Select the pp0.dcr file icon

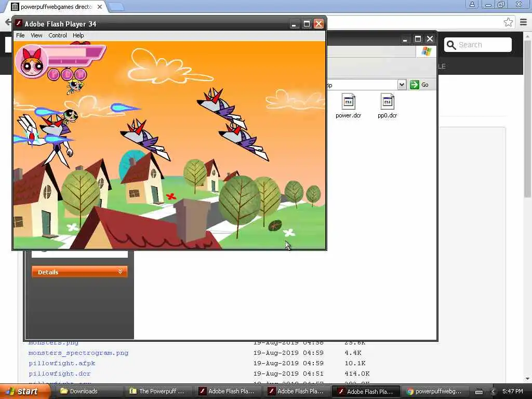[x=387, y=101]
